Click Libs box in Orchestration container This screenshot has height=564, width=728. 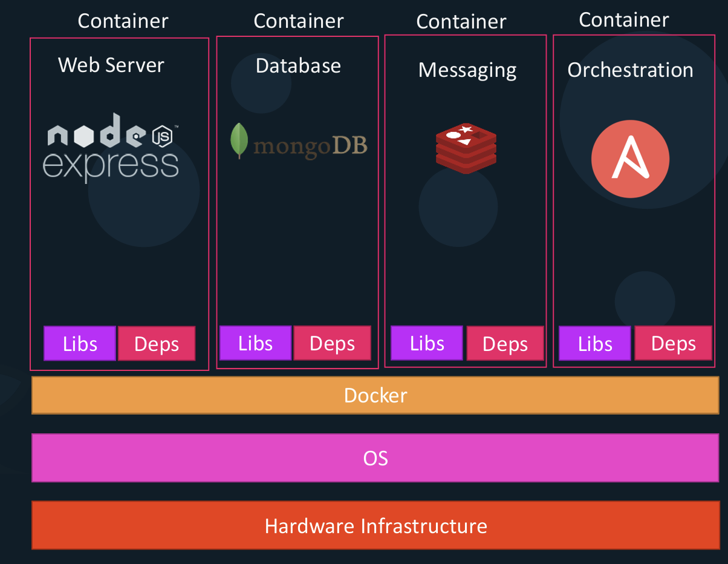pyautogui.click(x=595, y=344)
